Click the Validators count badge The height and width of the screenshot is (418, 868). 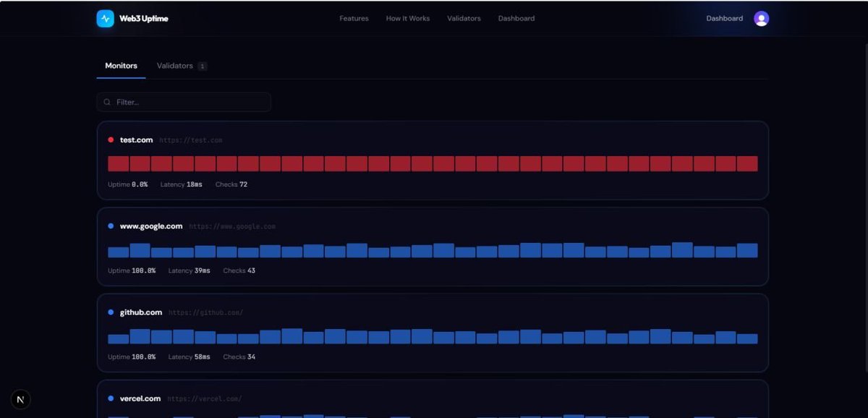(x=203, y=67)
